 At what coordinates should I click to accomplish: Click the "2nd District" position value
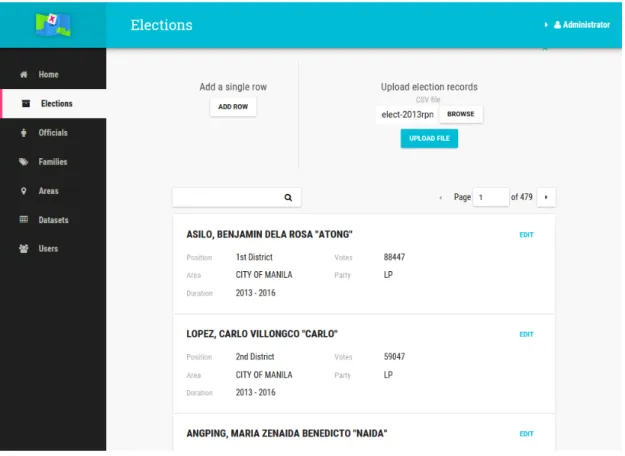coord(255,357)
